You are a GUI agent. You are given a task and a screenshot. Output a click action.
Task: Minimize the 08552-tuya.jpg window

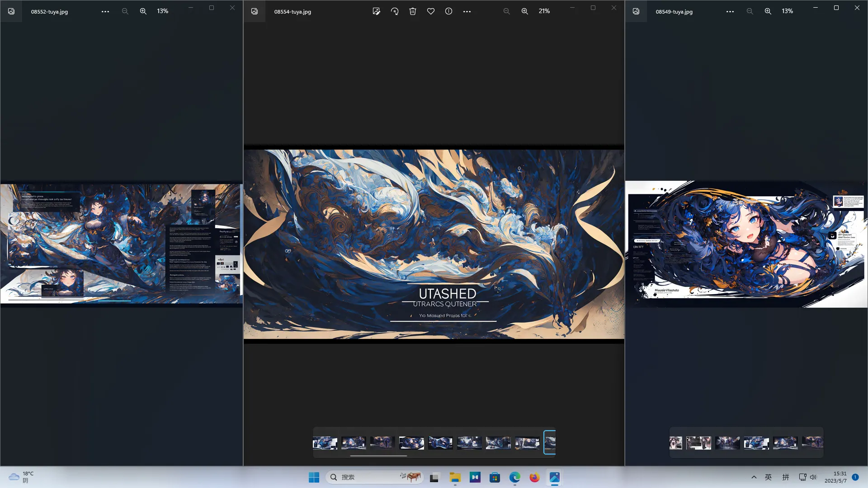pos(191,8)
